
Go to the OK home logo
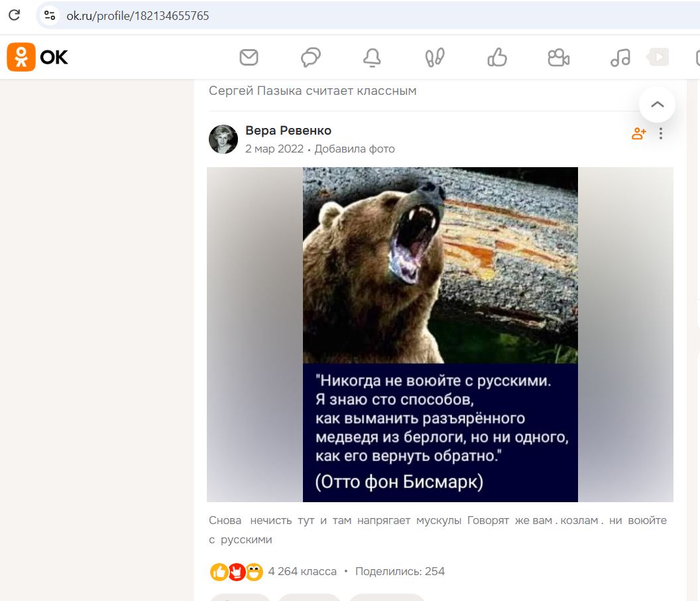coord(38,57)
